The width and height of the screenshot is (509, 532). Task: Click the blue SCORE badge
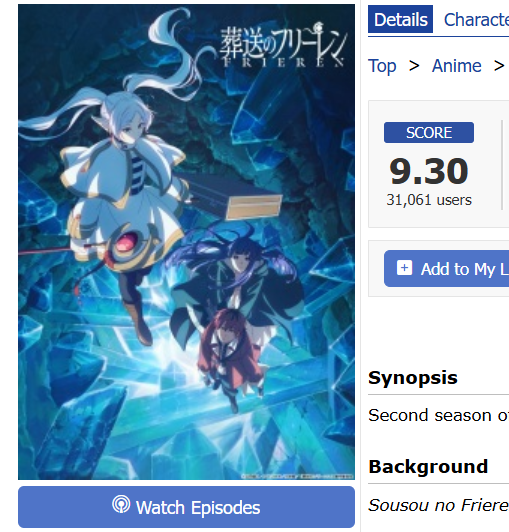[429, 132]
